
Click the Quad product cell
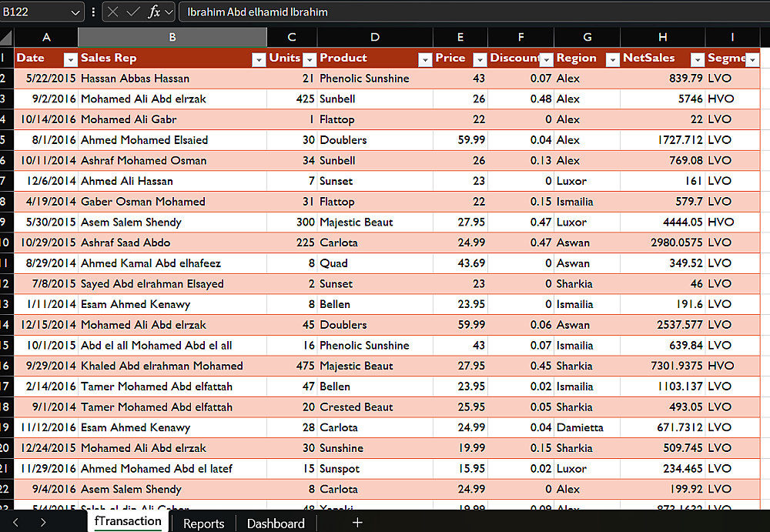coord(375,263)
